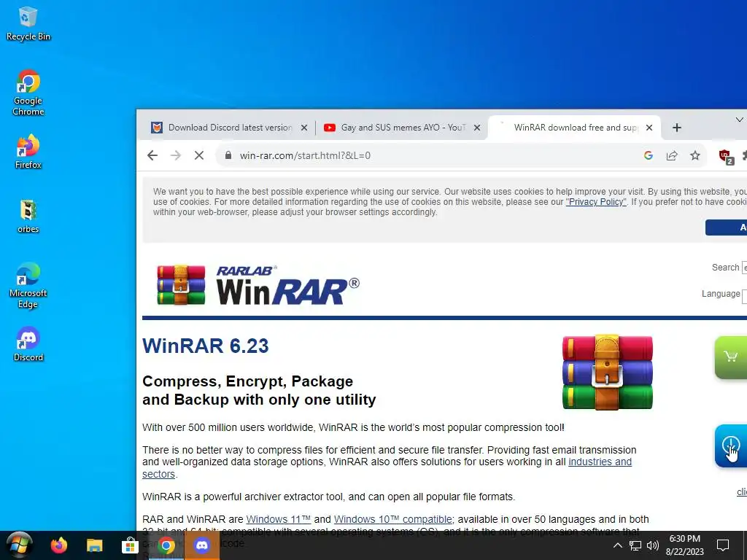The width and height of the screenshot is (747, 560).
Task: View site security lock info
Action: (x=228, y=155)
